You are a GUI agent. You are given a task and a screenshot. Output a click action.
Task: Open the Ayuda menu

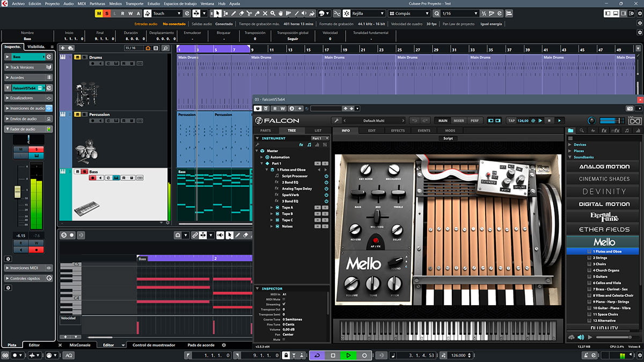(235, 3)
